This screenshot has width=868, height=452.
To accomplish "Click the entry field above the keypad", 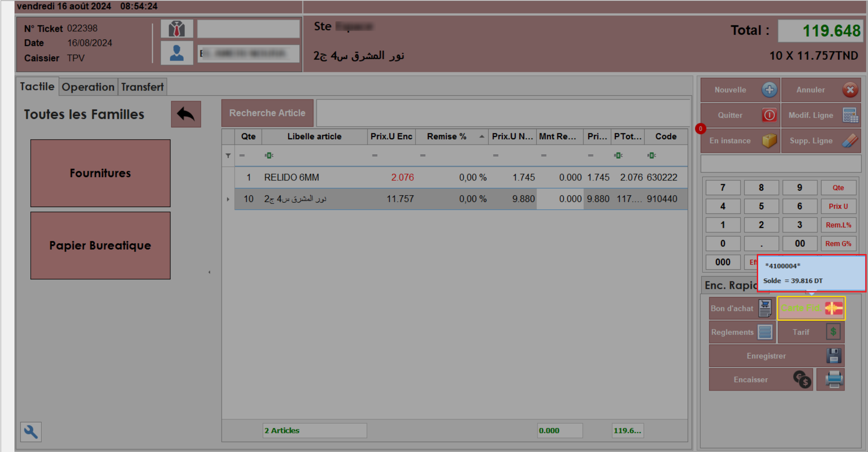I will click(781, 164).
